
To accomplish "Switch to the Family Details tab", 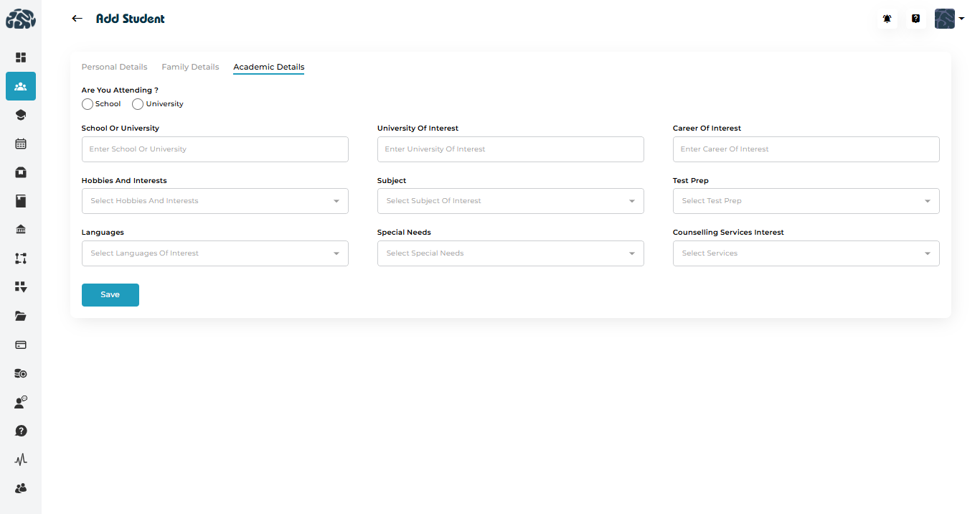I will (x=190, y=67).
